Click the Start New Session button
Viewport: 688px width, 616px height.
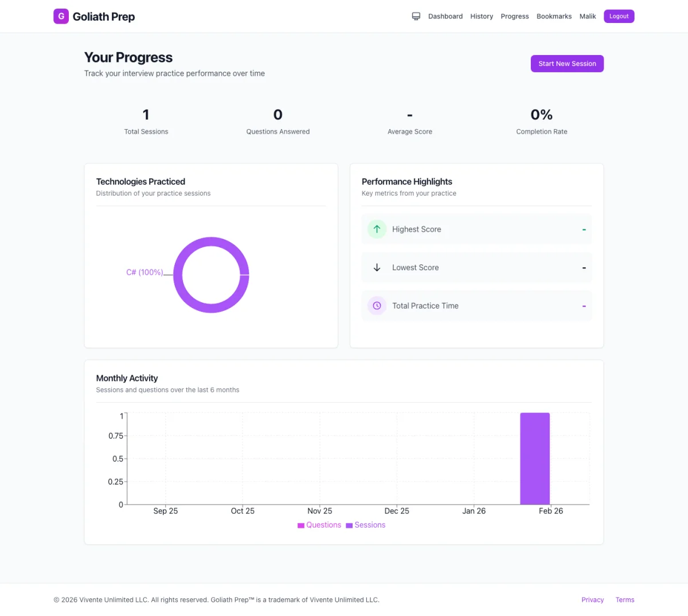pyautogui.click(x=566, y=63)
